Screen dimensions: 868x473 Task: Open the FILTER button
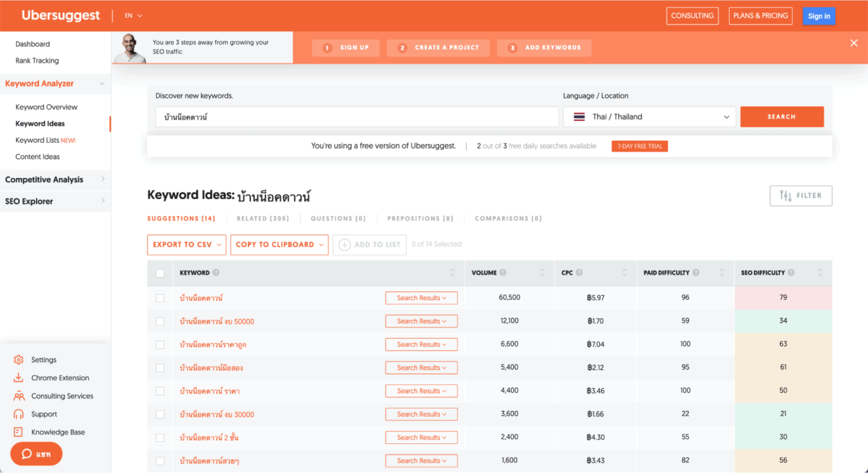click(x=801, y=196)
